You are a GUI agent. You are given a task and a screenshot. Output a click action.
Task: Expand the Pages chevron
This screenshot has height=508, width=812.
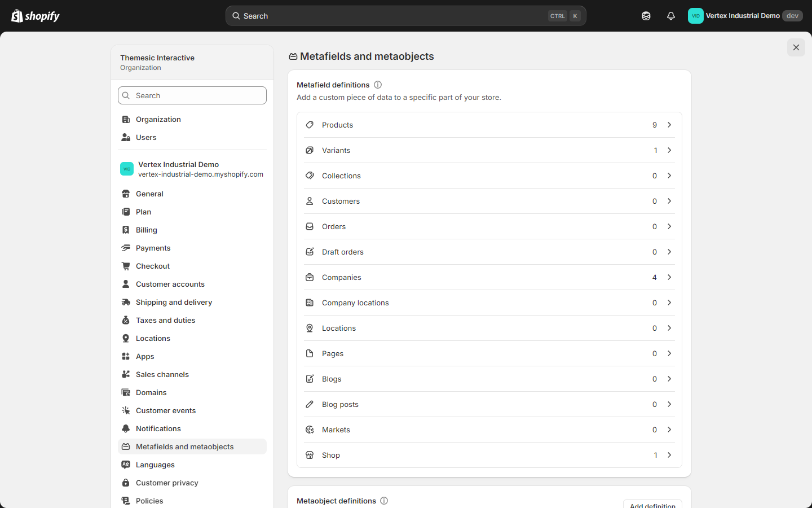click(x=669, y=353)
